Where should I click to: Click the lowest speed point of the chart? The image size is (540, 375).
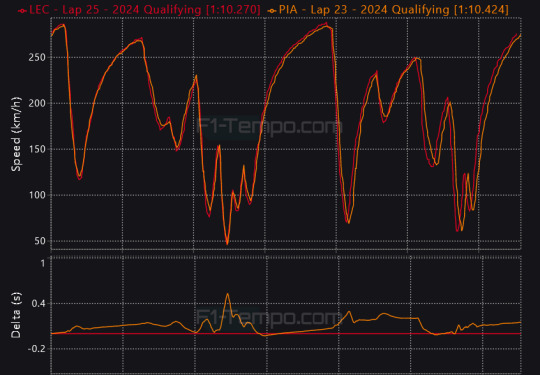[x=227, y=244]
